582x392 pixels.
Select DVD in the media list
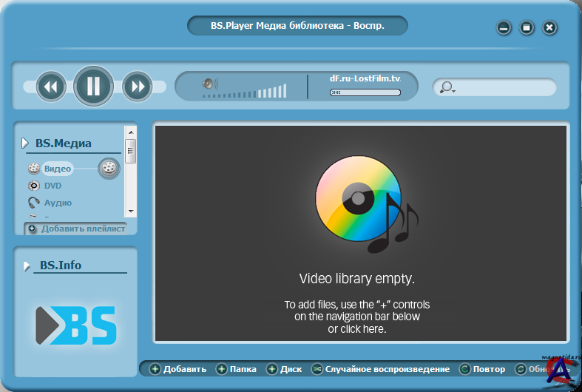click(53, 186)
